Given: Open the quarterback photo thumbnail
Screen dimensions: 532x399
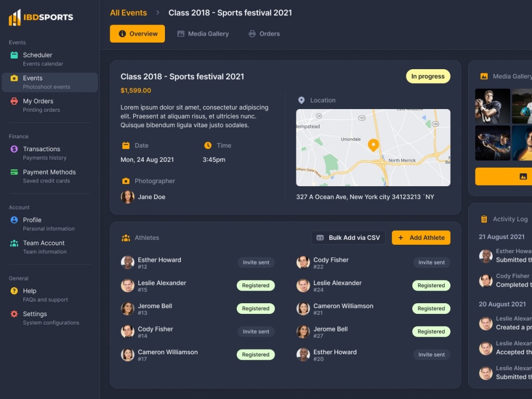Looking at the screenshot, I should click(493, 106).
